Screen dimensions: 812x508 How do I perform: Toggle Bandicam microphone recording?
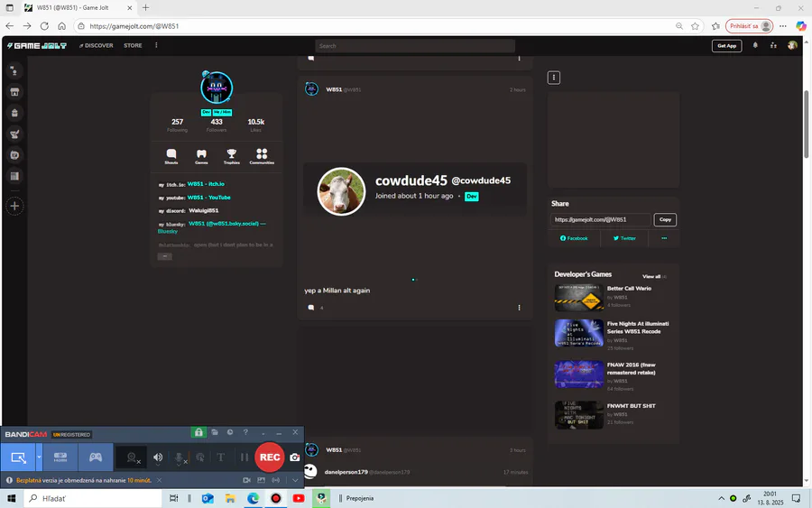(x=180, y=457)
